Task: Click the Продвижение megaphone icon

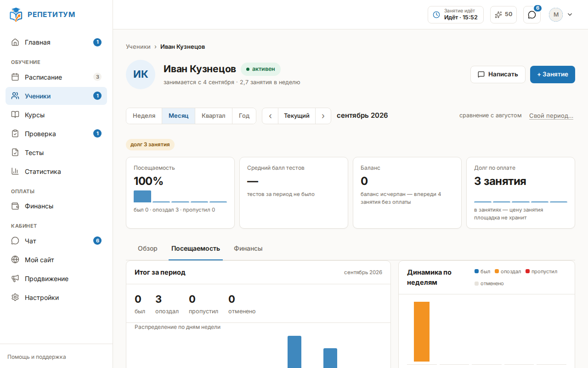Action: (x=15, y=279)
